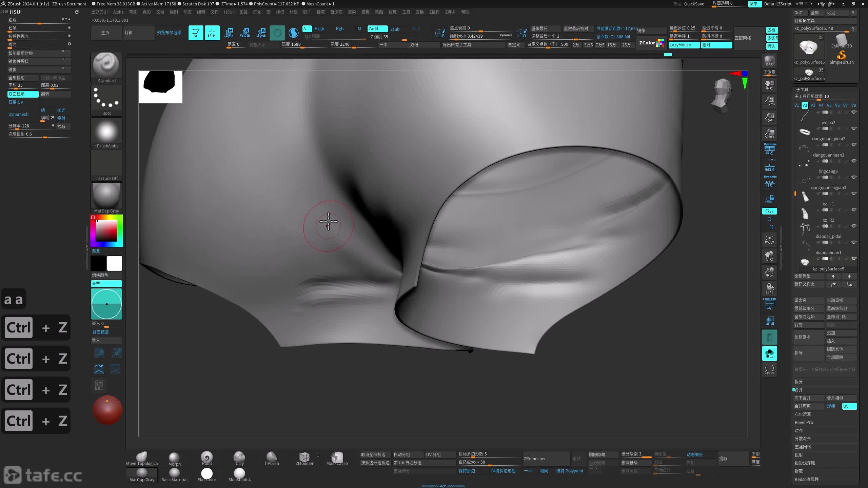Select the Scale axis (缩放轴) tool
868x488 pixels.
tap(245, 33)
